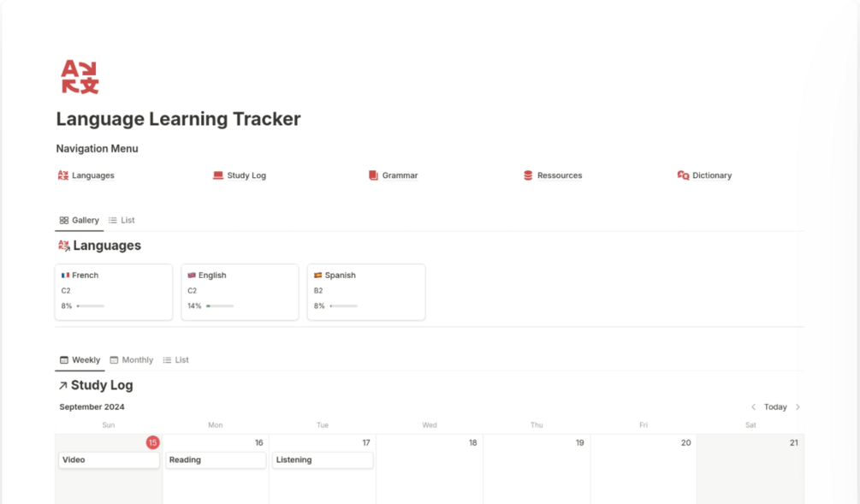The width and height of the screenshot is (860, 504).
Task: Click the English card's 14% progress bar
Action: [220, 306]
